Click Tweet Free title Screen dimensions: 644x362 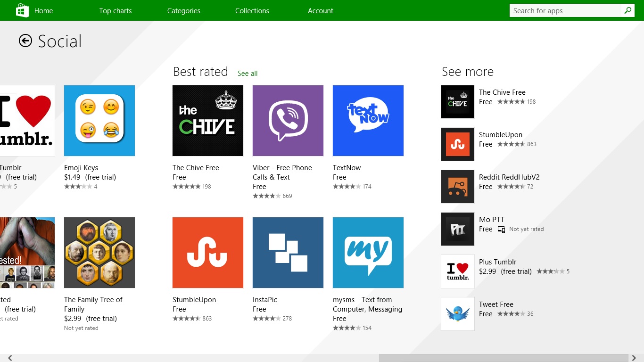pyautogui.click(x=496, y=304)
